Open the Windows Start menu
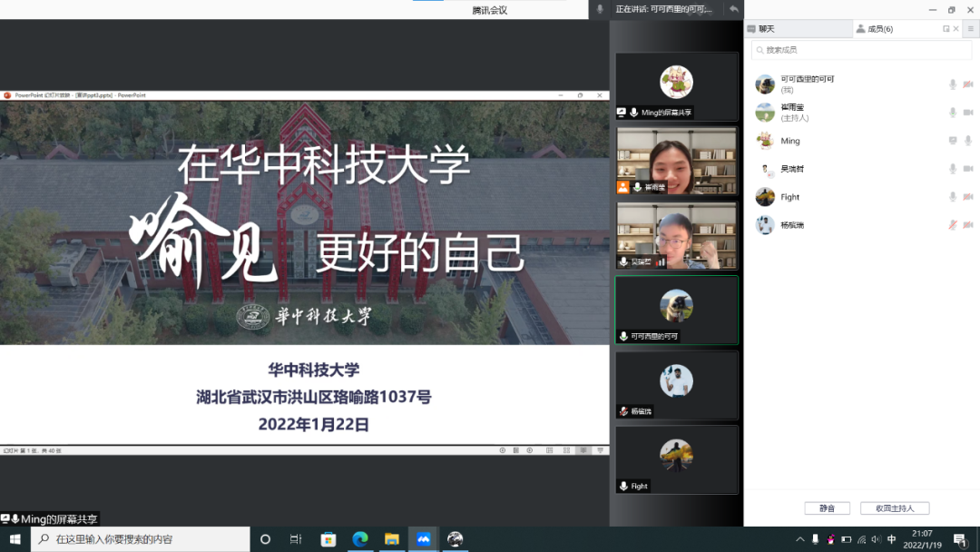Image resolution: width=980 pixels, height=552 pixels. (x=15, y=539)
